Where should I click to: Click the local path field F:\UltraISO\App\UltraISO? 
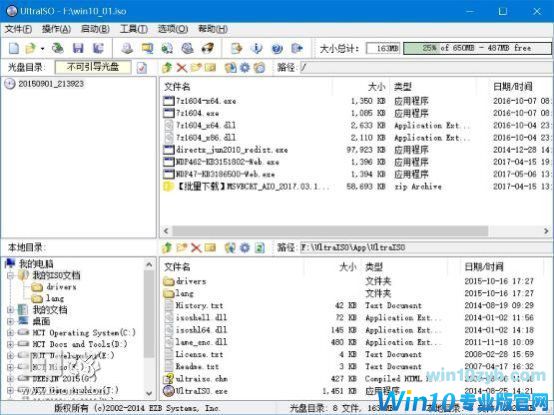coord(426,247)
